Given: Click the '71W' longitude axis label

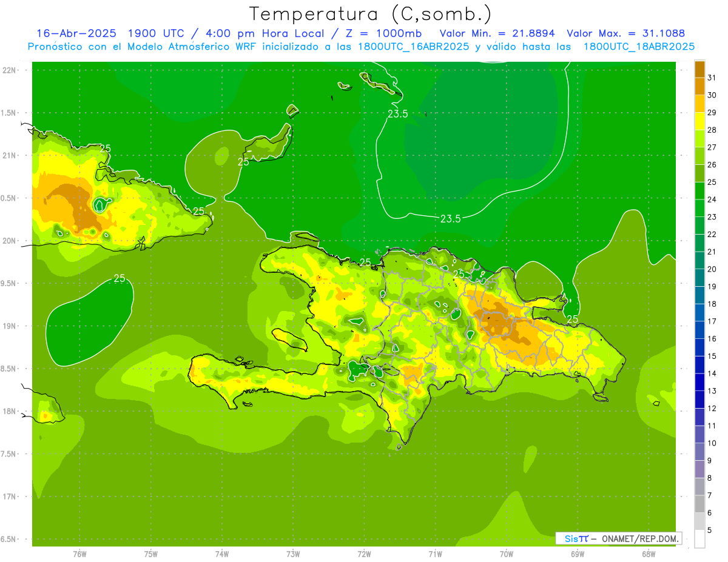Looking at the screenshot, I should pos(435,554).
